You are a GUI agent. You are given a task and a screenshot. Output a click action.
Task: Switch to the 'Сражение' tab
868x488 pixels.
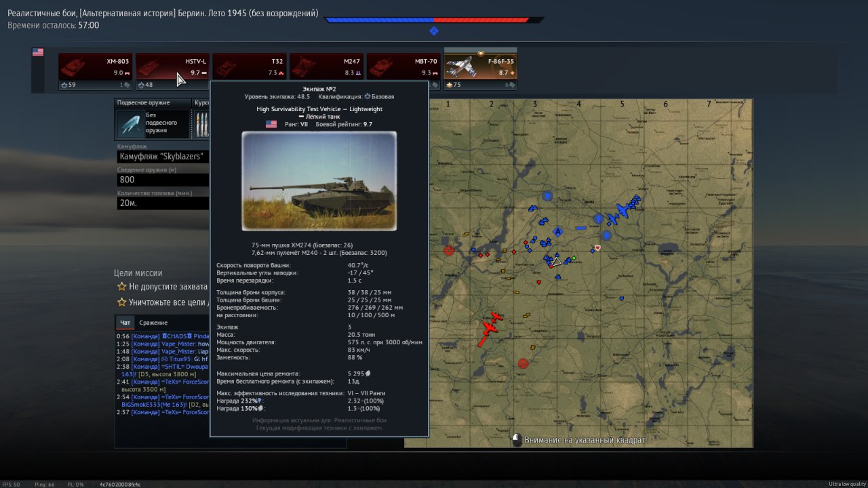pyautogui.click(x=153, y=323)
